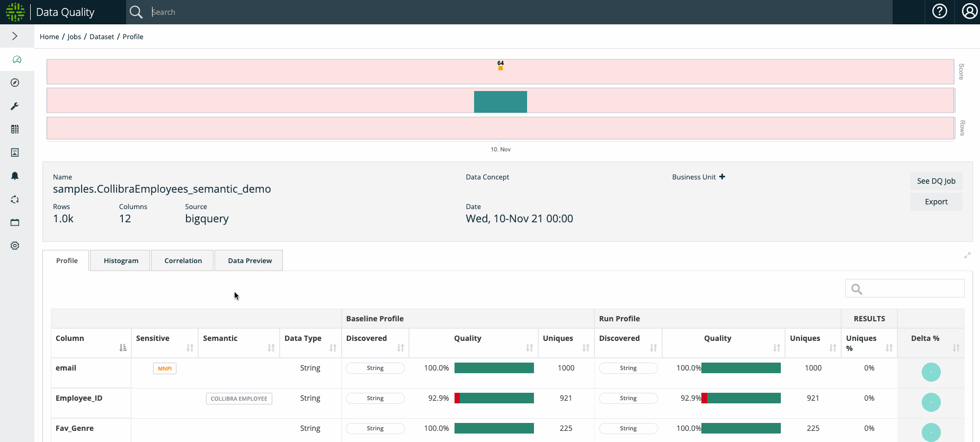
Task: Open the compass Explorer icon in sidebar
Action: [15, 83]
